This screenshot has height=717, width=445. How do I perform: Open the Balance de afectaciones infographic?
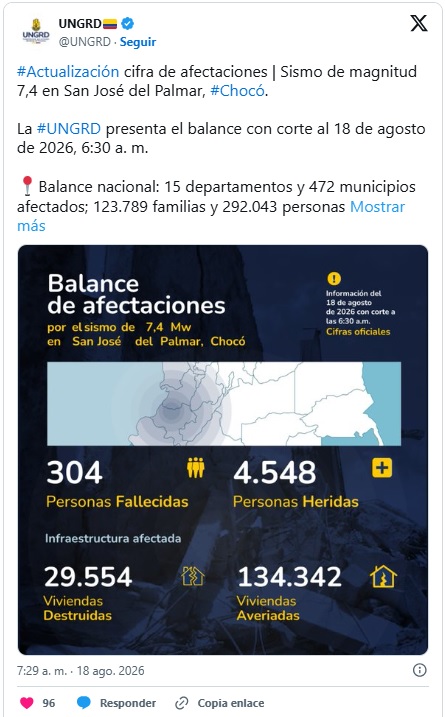[x=223, y=450]
